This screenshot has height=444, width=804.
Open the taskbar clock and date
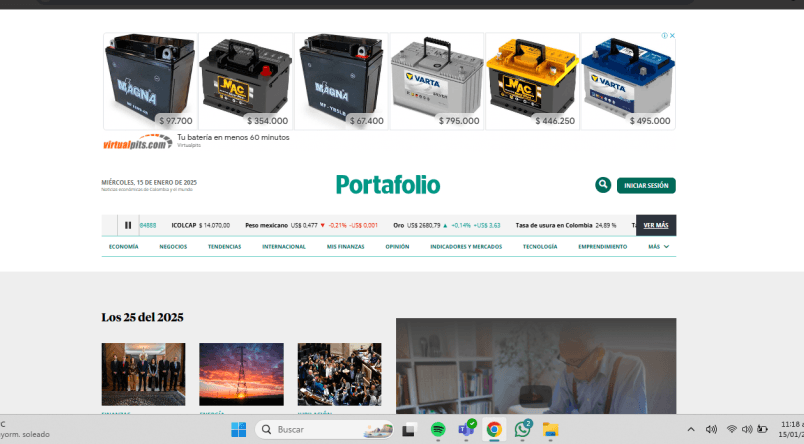coord(791,430)
